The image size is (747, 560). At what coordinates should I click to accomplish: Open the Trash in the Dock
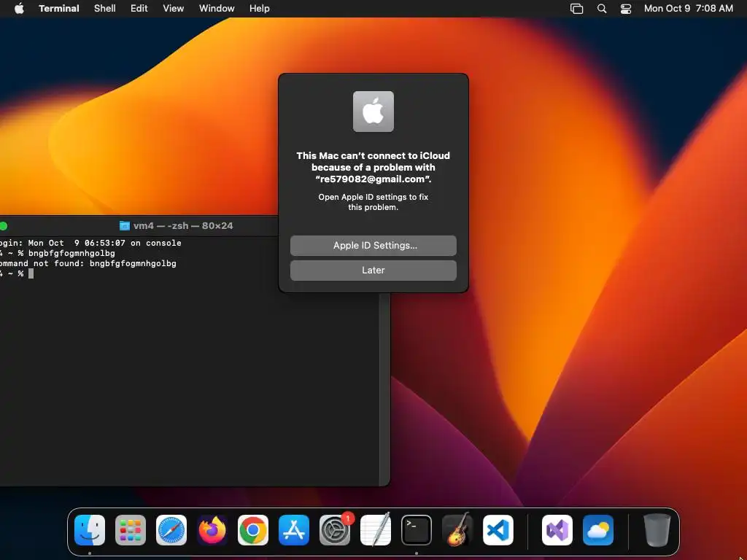(657, 530)
